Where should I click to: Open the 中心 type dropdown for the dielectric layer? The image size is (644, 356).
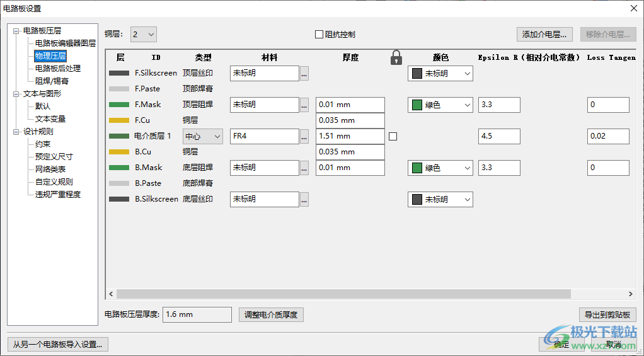[203, 136]
